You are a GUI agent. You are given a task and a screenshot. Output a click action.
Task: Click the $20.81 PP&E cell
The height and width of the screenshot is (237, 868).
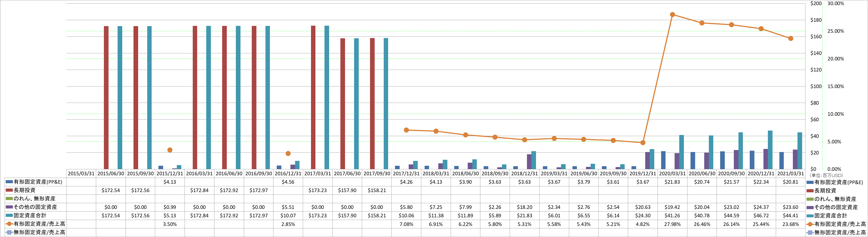pyautogui.click(x=790, y=182)
